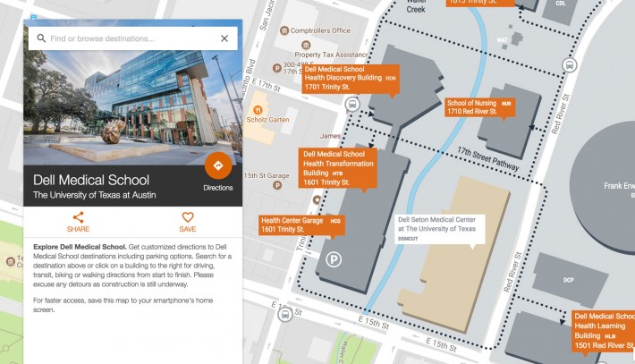Viewport: 635px width, 364px height.
Task: Select the parking P icon on Health Center Garage
Action: point(334,260)
